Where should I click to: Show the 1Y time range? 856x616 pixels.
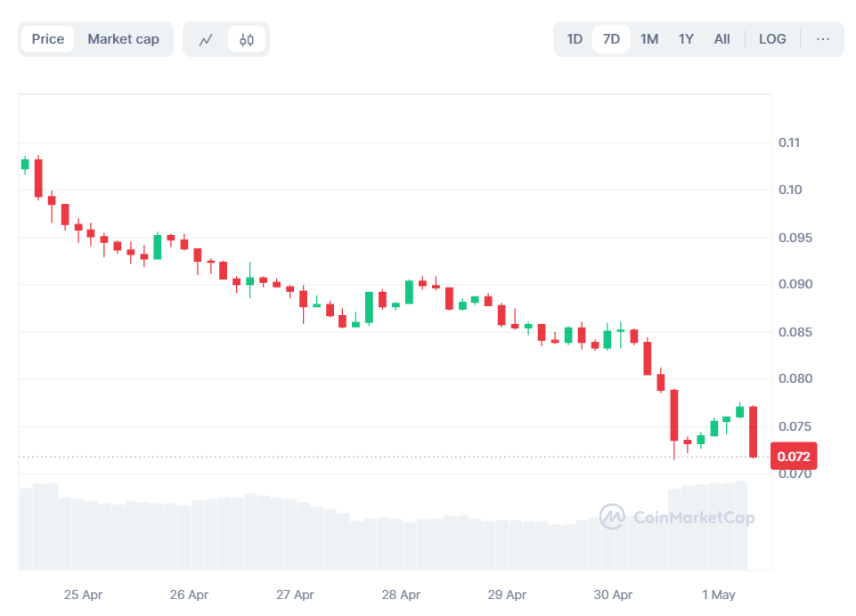pyautogui.click(x=686, y=39)
